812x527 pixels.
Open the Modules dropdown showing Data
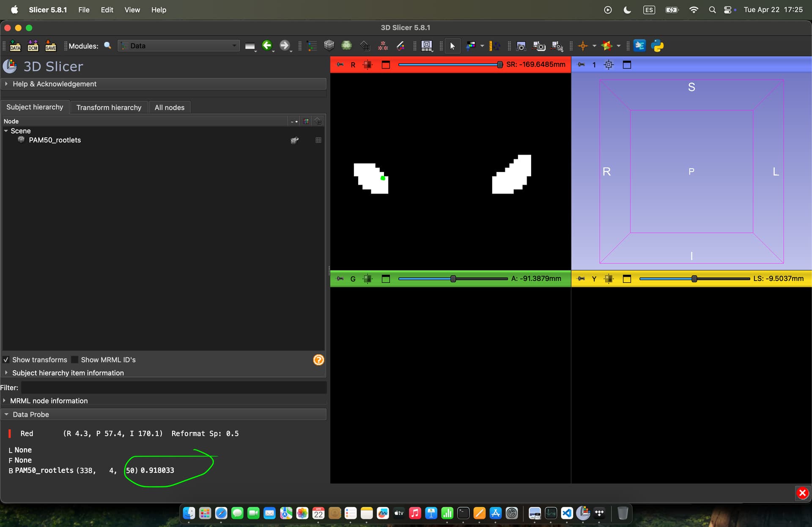(x=179, y=46)
